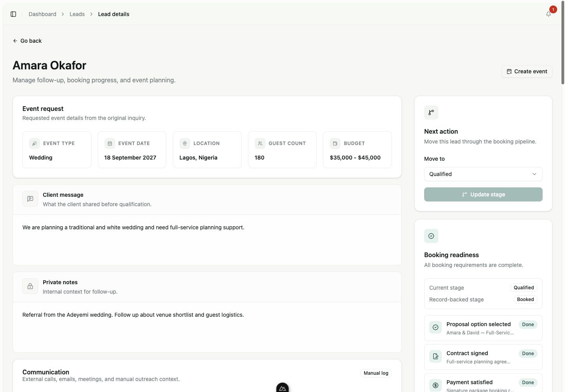Click the Client message chat icon

(x=30, y=199)
